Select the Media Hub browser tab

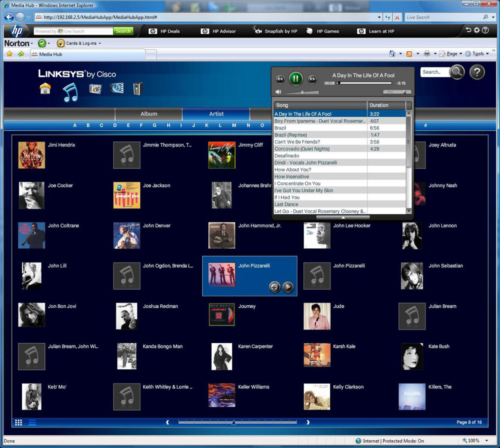point(87,54)
